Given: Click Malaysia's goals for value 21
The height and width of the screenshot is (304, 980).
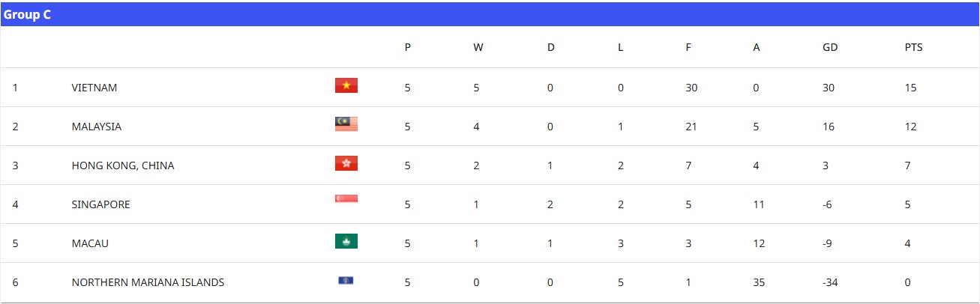Looking at the screenshot, I should (x=691, y=127).
